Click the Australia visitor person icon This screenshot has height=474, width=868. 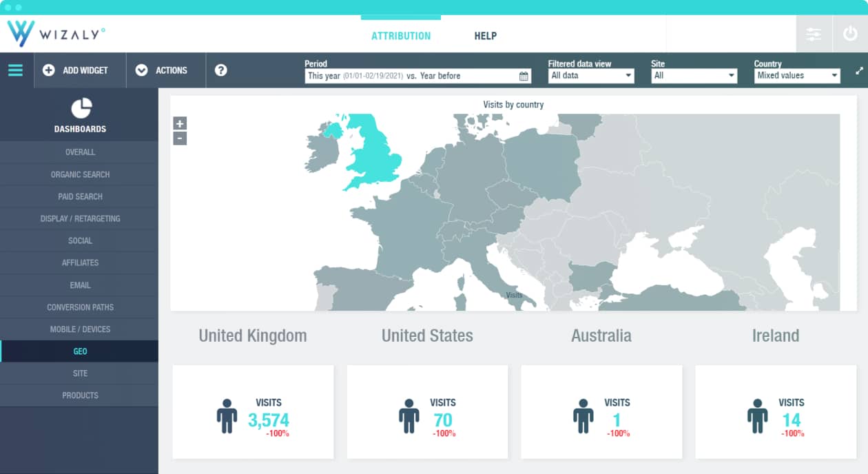click(583, 416)
